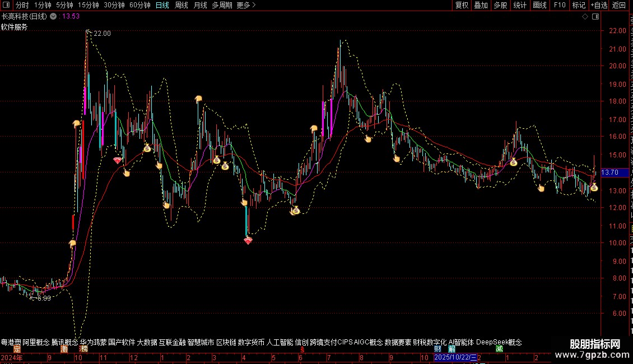Click the 复权 button

coord(462,5)
